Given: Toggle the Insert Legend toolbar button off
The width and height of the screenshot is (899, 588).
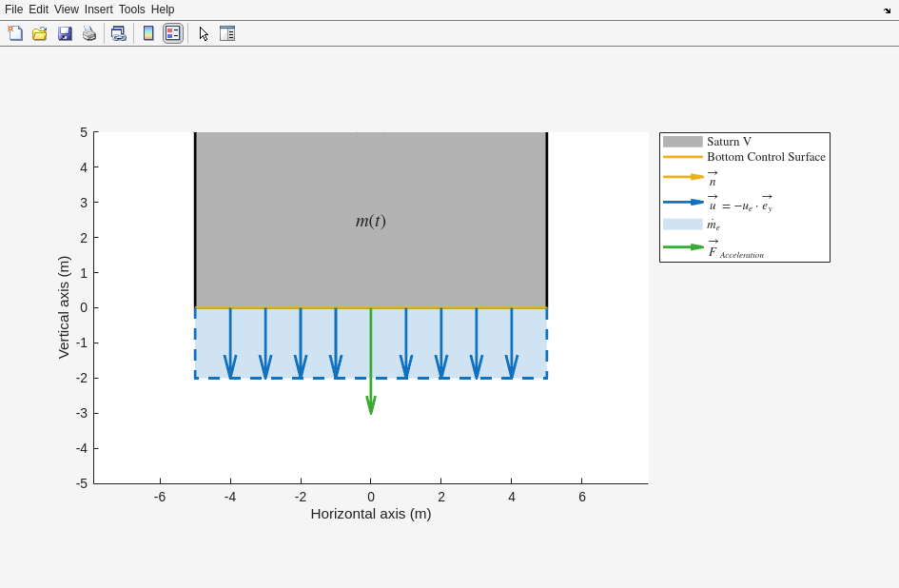Looking at the screenshot, I should click(172, 33).
